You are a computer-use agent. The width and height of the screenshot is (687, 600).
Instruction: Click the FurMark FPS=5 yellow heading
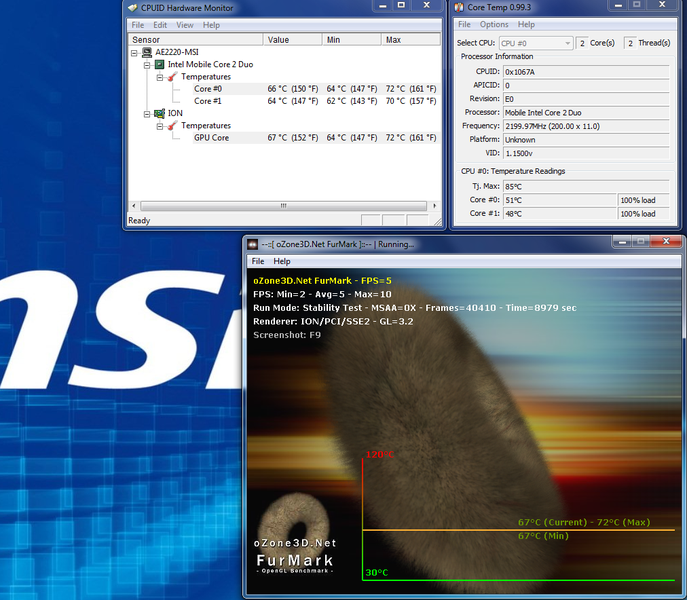click(x=322, y=280)
